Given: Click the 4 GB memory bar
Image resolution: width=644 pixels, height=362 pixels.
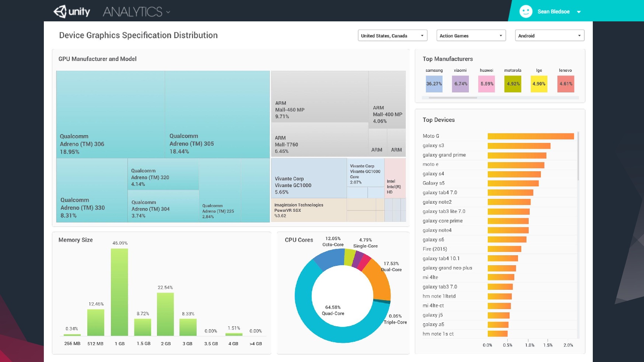Looking at the screenshot, I should coord(234,334).
